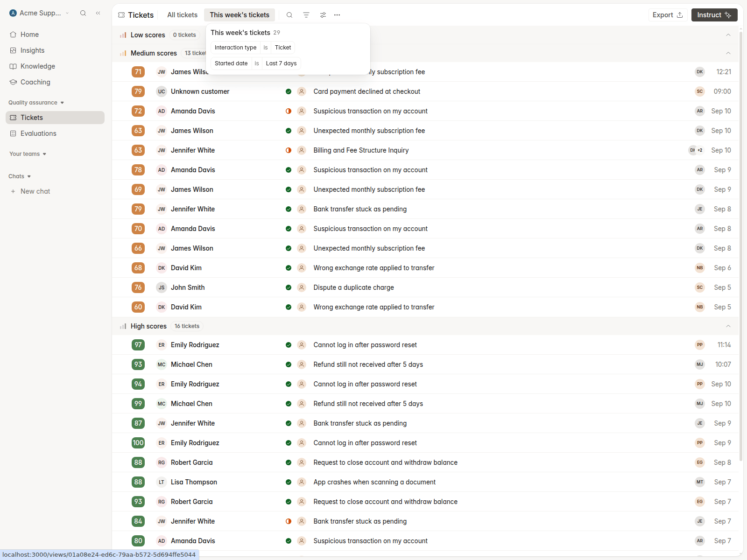Open Coaching from the sidebar

point(55,82)
